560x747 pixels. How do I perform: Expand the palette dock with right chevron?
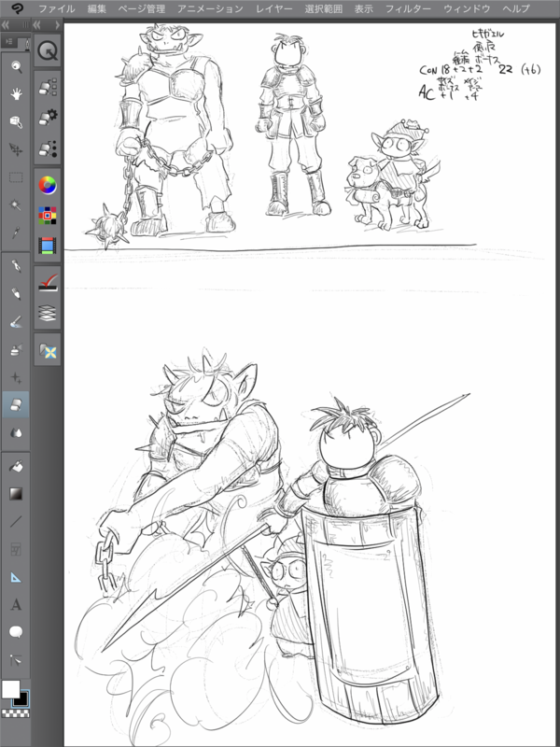[57, 24]
